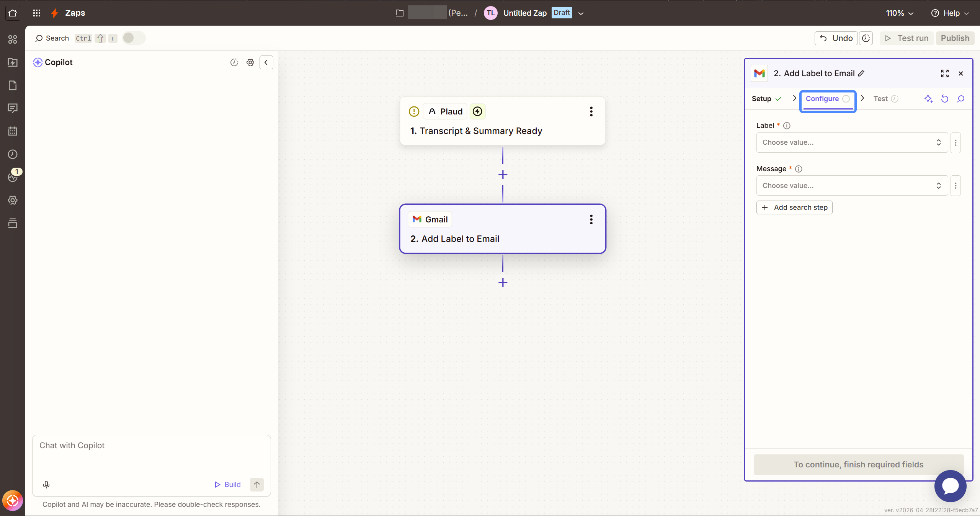Open the Help menu
The image size is (980, 516).
click(x=950, y=13)
